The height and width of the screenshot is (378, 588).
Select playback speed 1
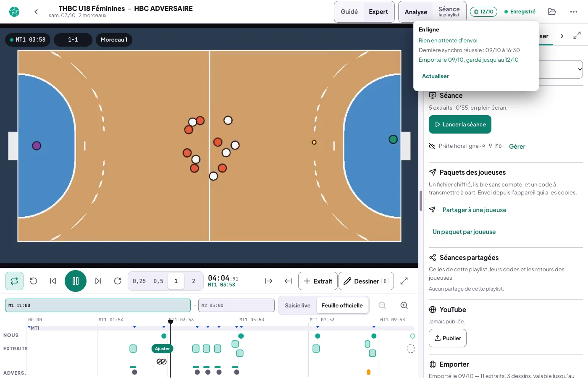(176, 281)
